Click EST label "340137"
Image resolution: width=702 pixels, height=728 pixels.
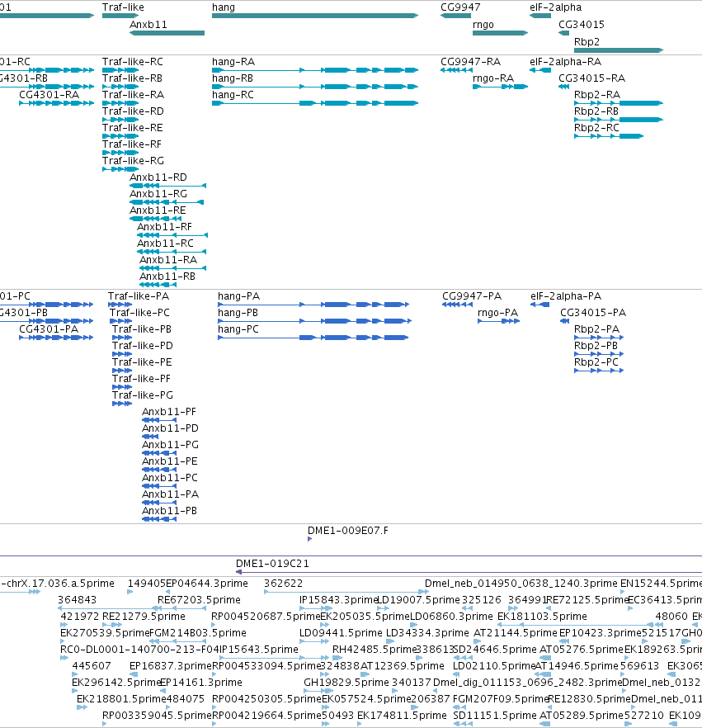[x=412, y=683]
